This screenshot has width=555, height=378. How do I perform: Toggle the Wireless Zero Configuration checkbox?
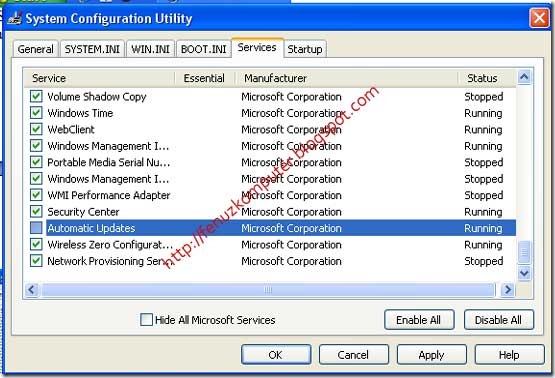coord(36,245)
